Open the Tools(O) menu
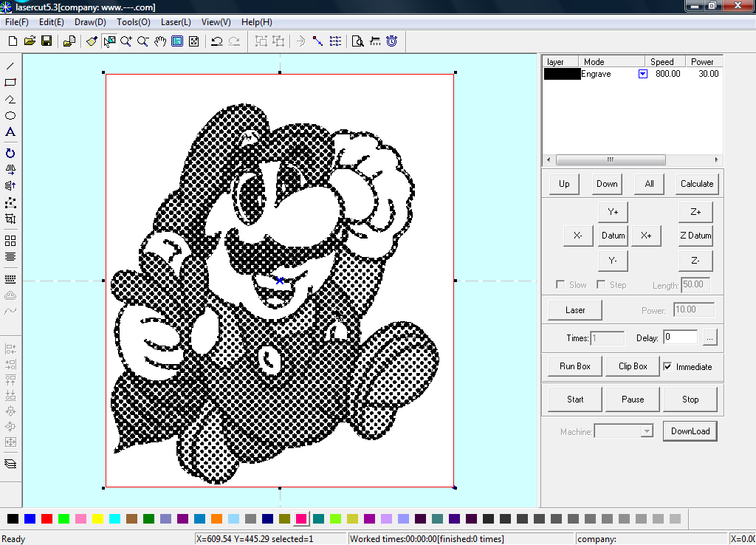The height and width of the screenshot is (545, 756). click(134, 22)
